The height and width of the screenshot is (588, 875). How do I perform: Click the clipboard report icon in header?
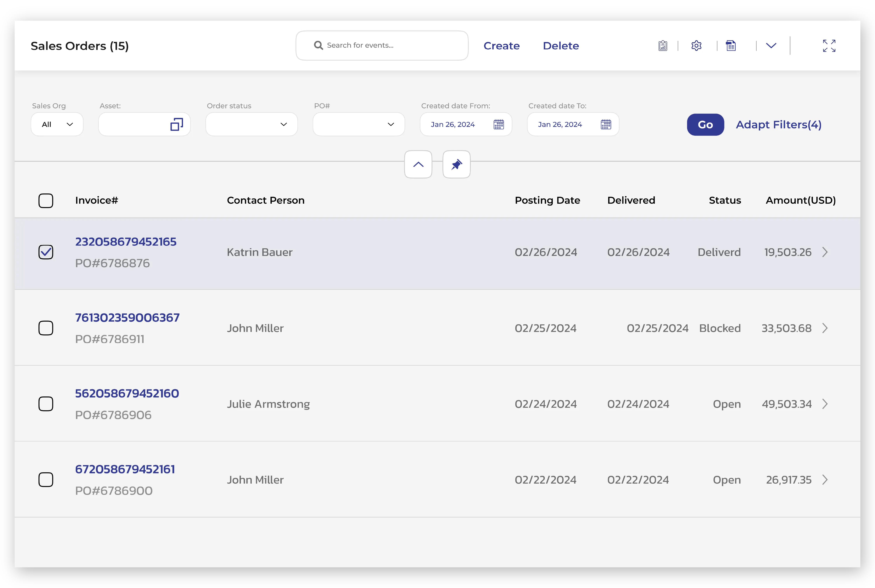tap(662, 46)
